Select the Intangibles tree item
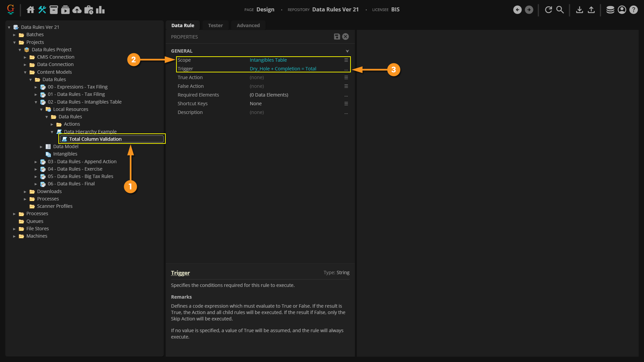The width and height of the screenshot is (644, 362). [65, 154]
